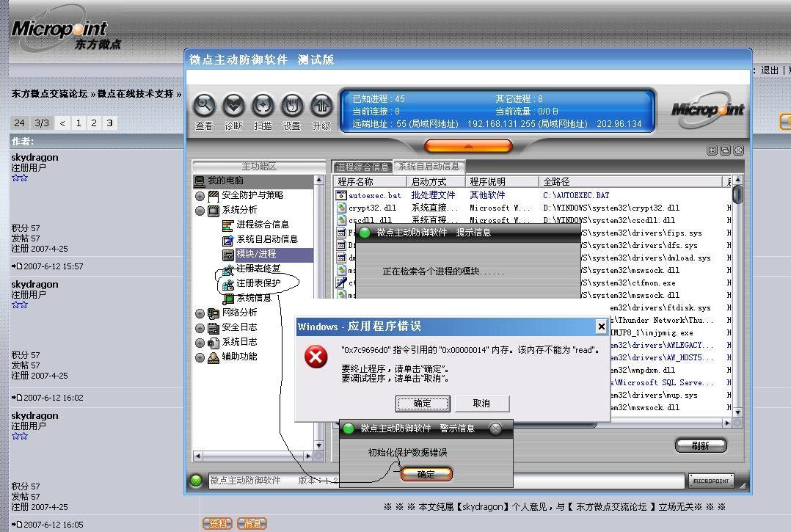Click the 资料 profile button below the post

[x=217, y=524]
